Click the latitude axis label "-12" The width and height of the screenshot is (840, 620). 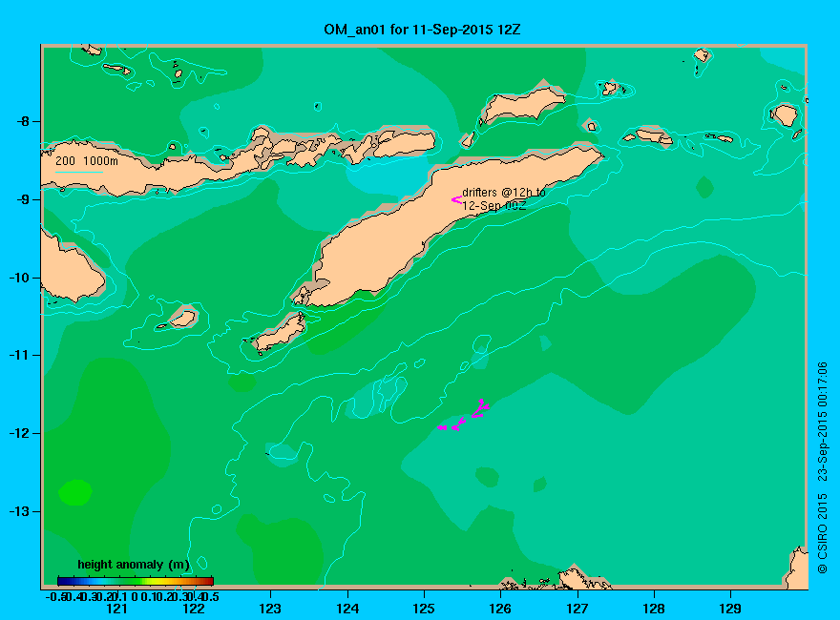point(20,433)
